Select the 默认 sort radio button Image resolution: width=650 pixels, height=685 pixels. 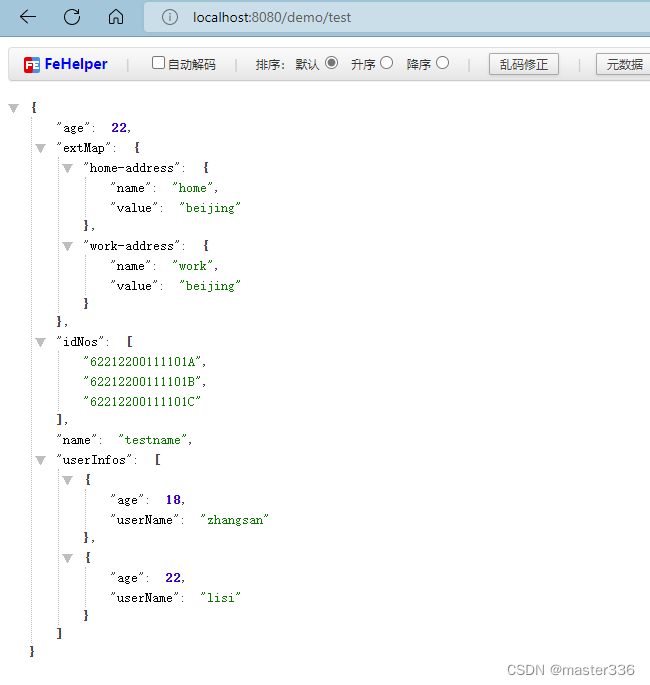[x=332, y=63]
